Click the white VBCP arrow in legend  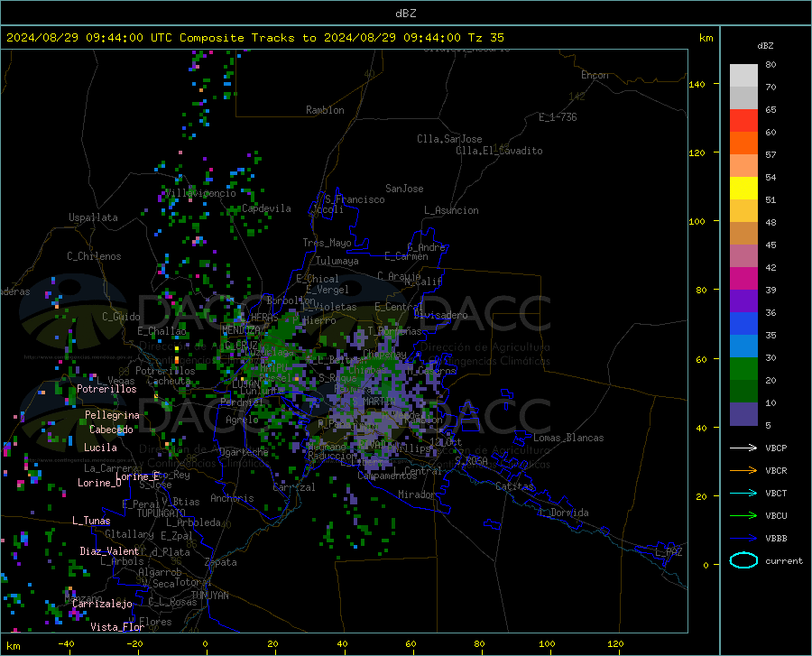743,448
